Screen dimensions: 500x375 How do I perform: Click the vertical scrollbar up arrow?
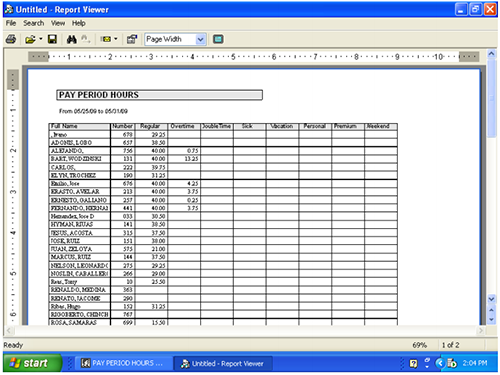click(x=491, y=54)
